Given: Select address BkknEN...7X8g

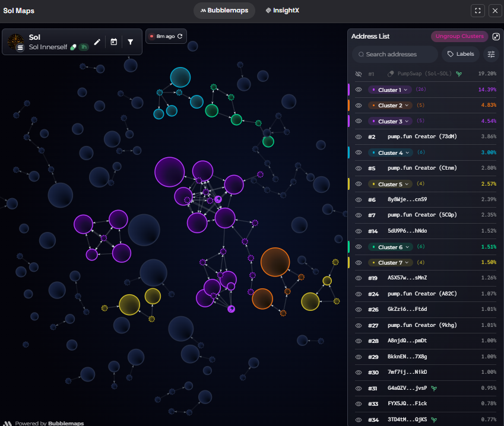Looking at the screenshot, I should [407, 357].
